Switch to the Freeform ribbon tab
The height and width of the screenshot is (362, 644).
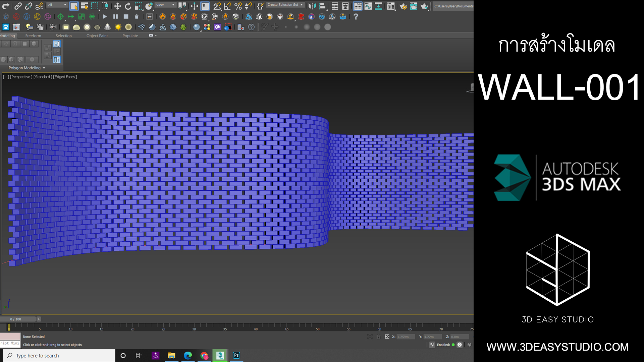tap(33, 36)
